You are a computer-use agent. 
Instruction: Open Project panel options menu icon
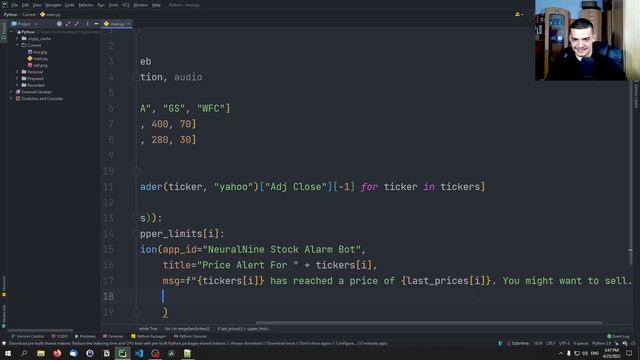click(x=87, y=24)
